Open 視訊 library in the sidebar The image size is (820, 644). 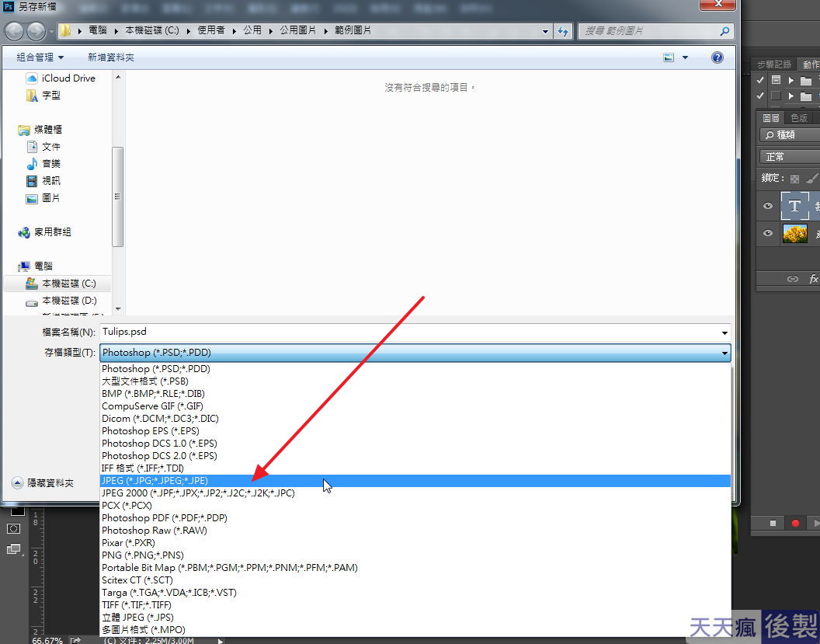click(x=43, y=180)
